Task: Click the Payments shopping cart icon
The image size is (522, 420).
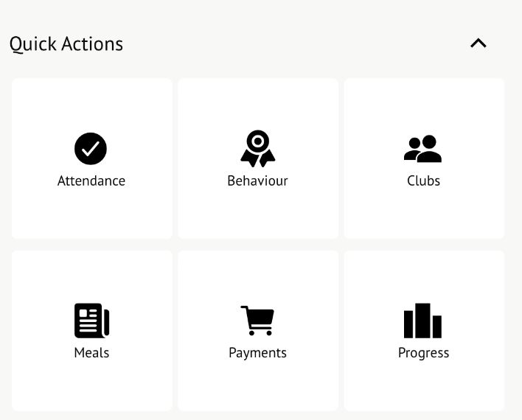Action: pyautogui.click(x=257, y=321)
